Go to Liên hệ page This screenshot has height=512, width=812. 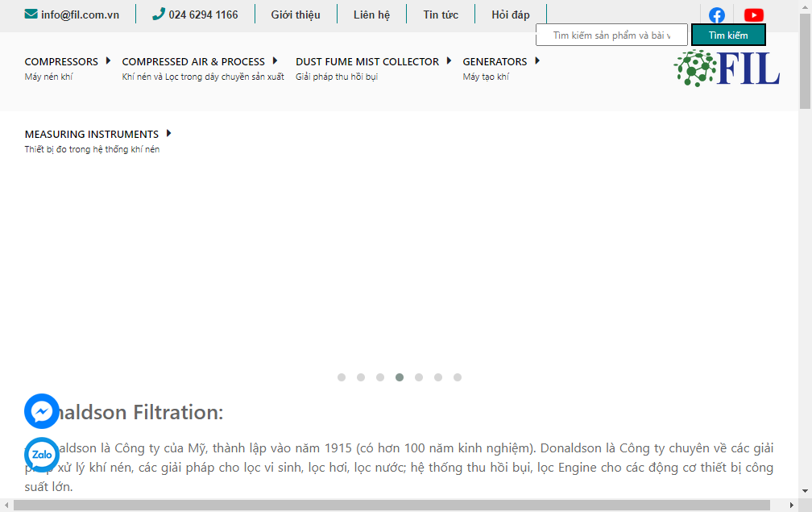point(371,15)
